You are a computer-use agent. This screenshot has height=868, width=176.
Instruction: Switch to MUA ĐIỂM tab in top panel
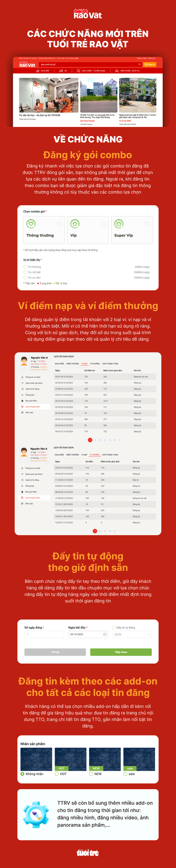59,364
